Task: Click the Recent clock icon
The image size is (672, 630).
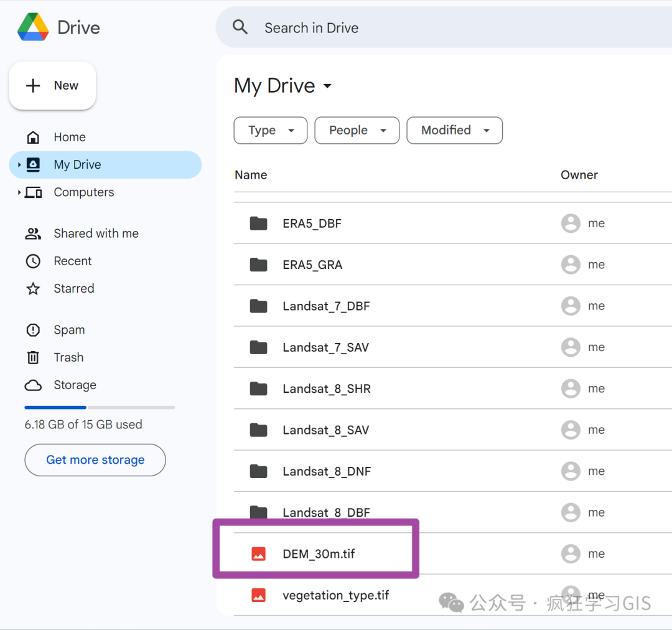Action: pyautogui.click(x=33, y=261)
